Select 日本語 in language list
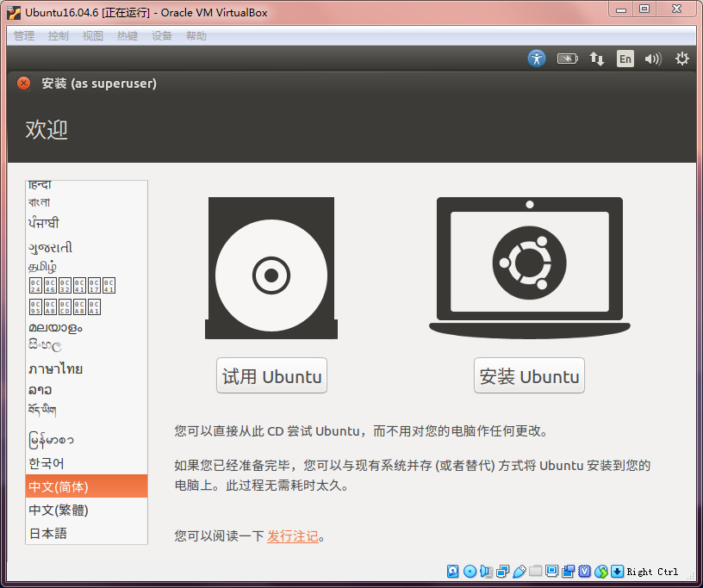 [86, 533]
